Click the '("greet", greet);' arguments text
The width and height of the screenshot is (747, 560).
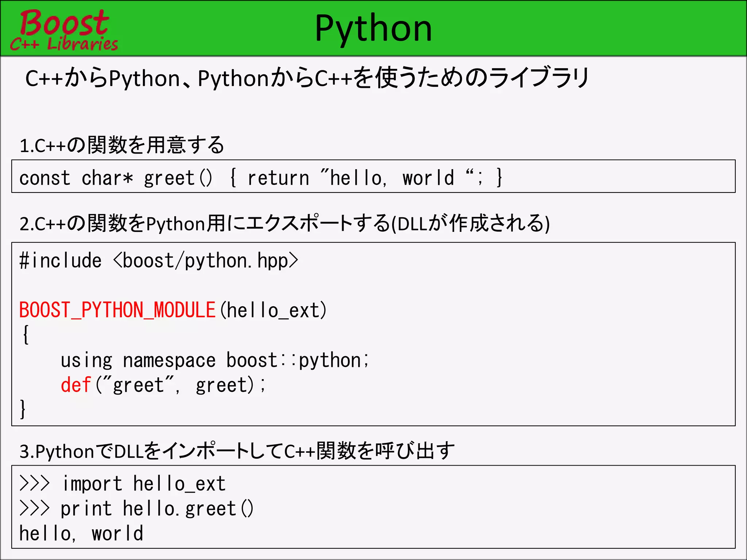click(x=181, y=386)
